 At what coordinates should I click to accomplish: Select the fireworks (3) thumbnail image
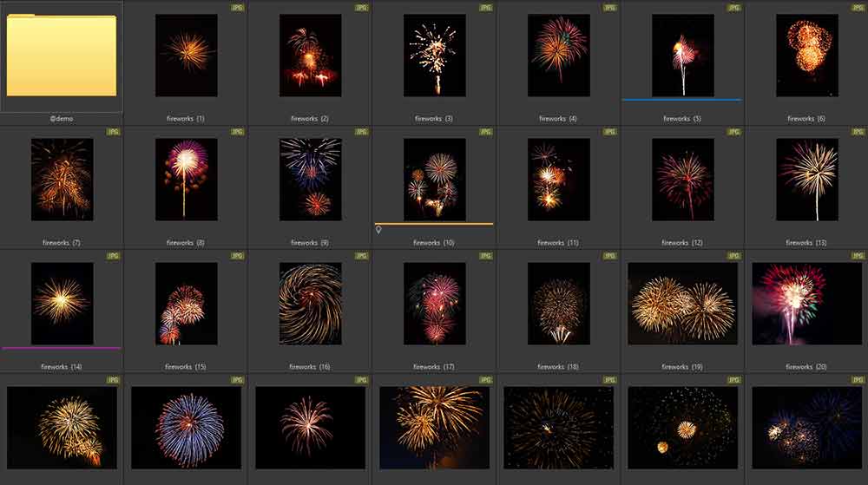pos(434,56)
